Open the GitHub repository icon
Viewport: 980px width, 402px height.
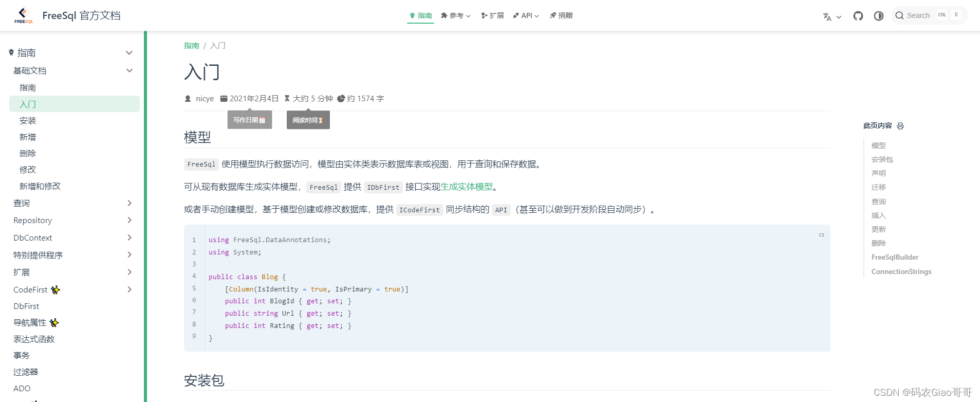(858, 16)
